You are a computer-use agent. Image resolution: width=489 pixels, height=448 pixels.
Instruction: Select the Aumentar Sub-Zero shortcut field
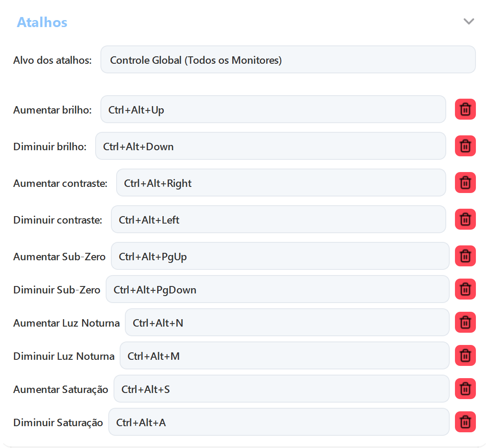pyautogui.click(x=280, y=256)
